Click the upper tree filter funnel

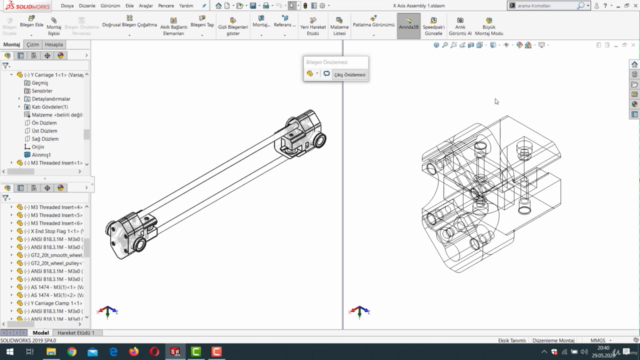(x=6, y=66)
